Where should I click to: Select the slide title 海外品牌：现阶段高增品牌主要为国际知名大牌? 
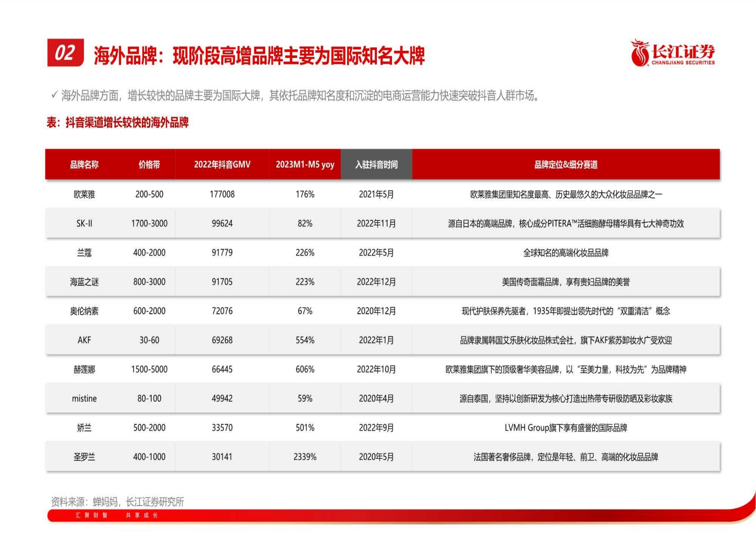(x=259, y=55)
